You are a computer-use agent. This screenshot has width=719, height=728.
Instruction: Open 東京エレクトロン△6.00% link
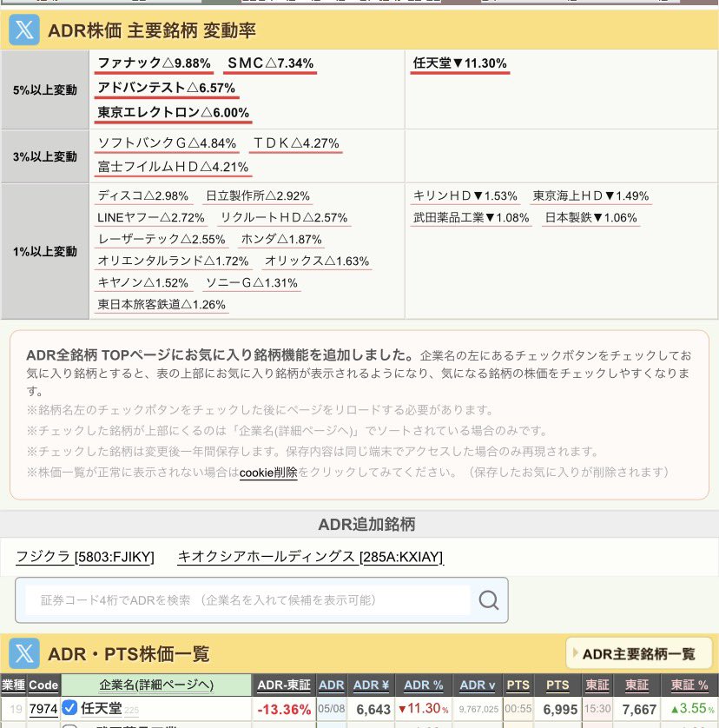tap(173, 112)
